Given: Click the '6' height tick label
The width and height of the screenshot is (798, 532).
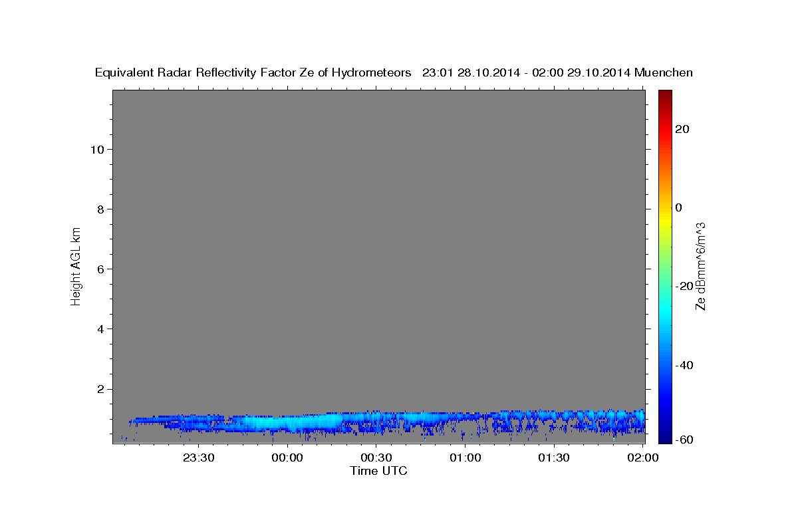Looking at the screenshot, I should point(99,269).
